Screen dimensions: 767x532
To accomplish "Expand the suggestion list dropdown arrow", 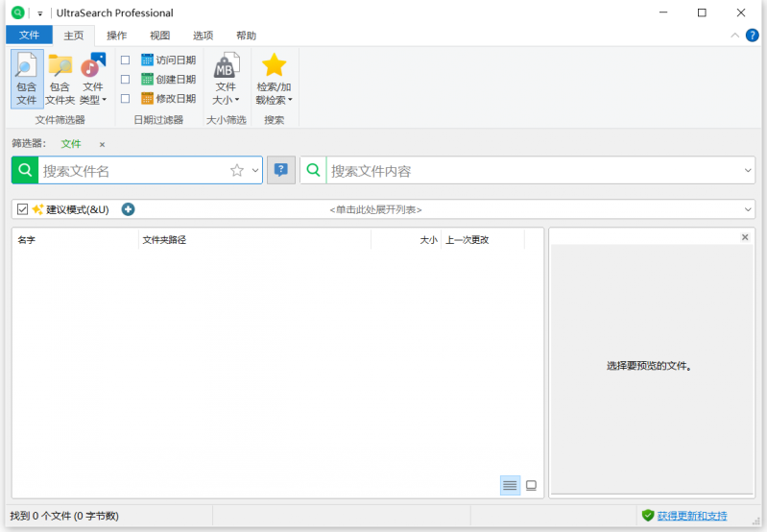I will point(748,209).
